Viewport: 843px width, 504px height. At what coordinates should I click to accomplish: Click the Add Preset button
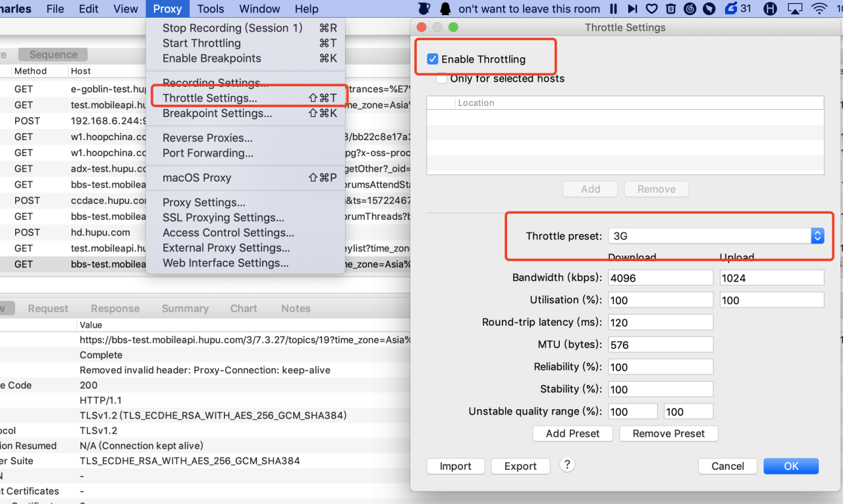pos(572,434)
